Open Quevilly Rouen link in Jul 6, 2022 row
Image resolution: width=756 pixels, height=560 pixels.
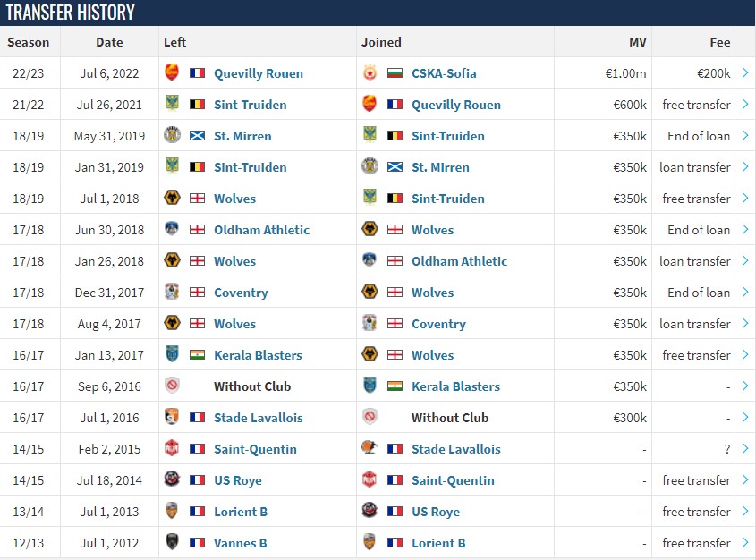click(259, 73)
